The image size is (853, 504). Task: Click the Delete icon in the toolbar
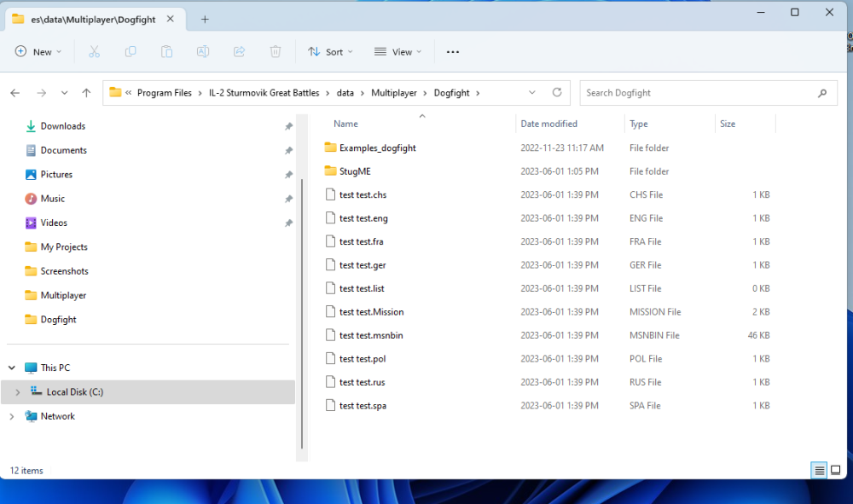click(275, 52)
